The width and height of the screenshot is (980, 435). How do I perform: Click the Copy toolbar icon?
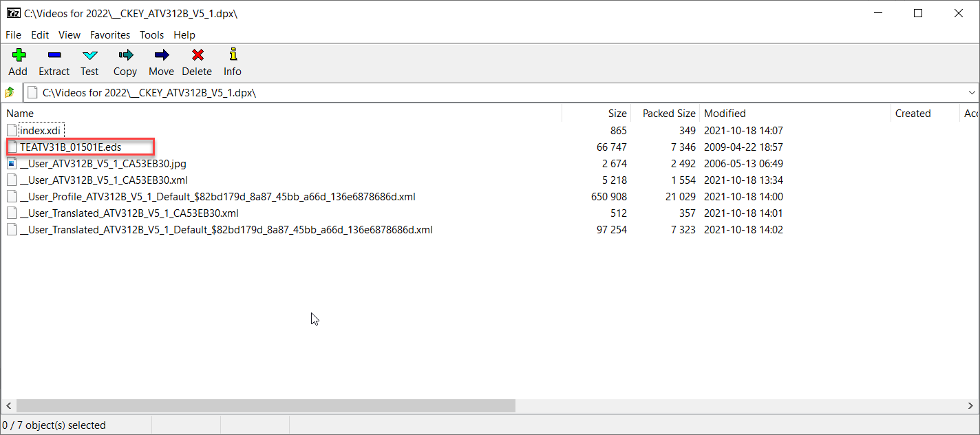click(125, 55)
